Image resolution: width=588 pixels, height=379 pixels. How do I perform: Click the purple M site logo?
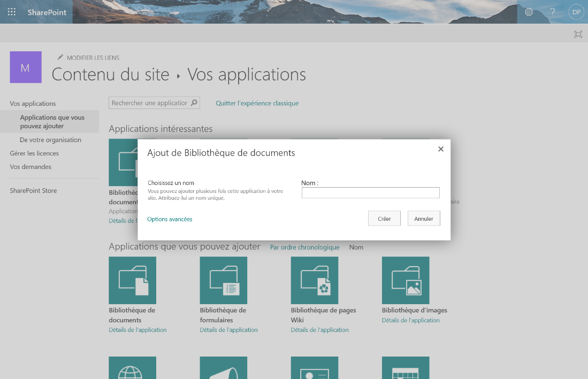[x=26, y=67]
